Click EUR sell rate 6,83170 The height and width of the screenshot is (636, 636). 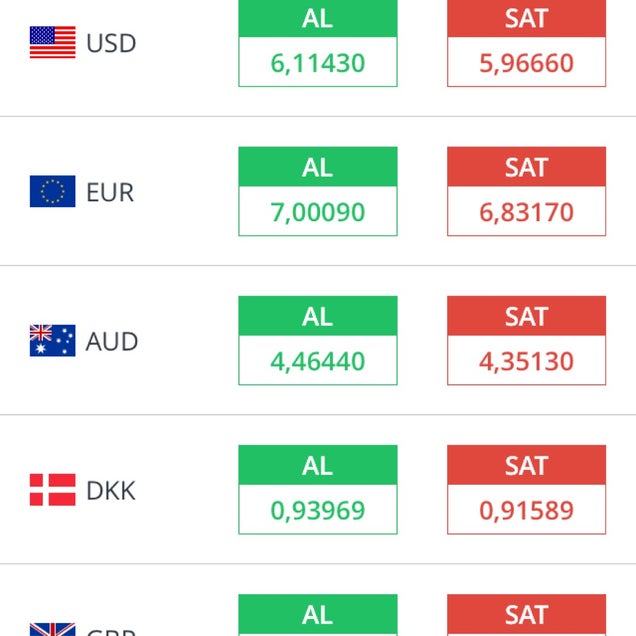526,213
